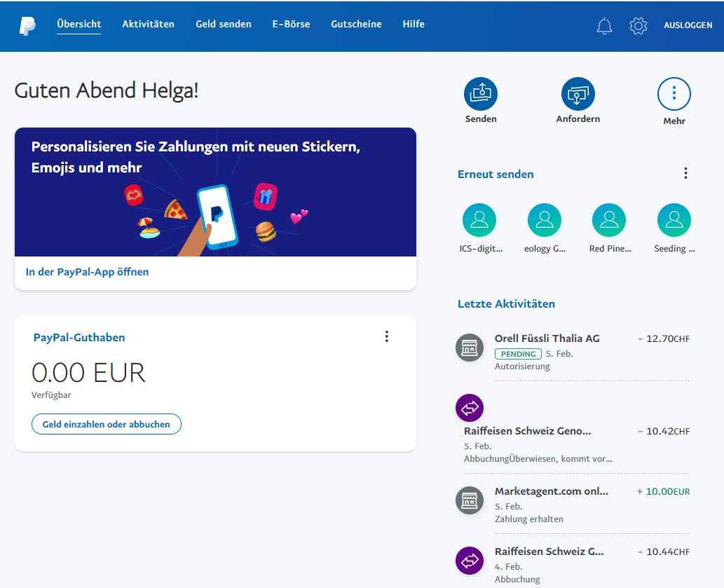Viewport: 724px width, 588px height.
Task: Click transfer icon beside Raiffeisen Schweiz G...
Action: click(470, 561)
